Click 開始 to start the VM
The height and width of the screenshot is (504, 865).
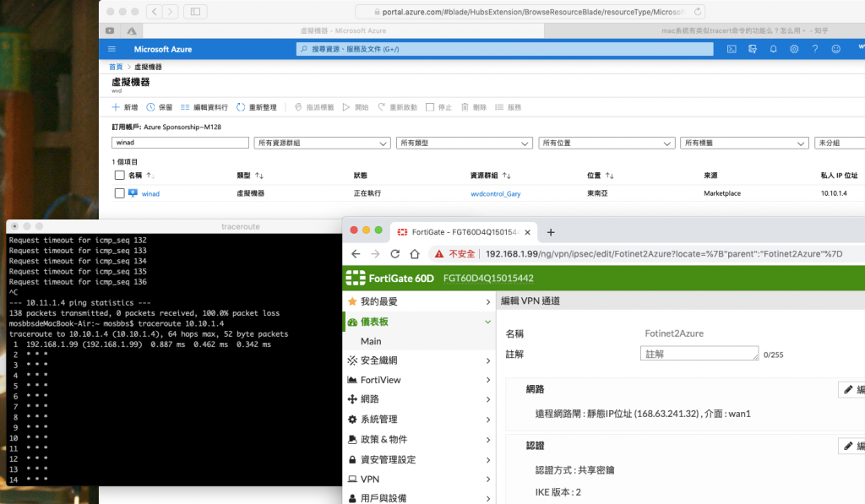click(x=356, y=107)
